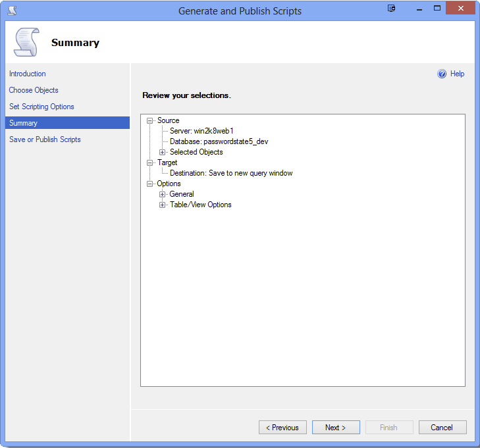
Task: Collapse the Target node
Action: pyautogui.click(x=149, y=162)
